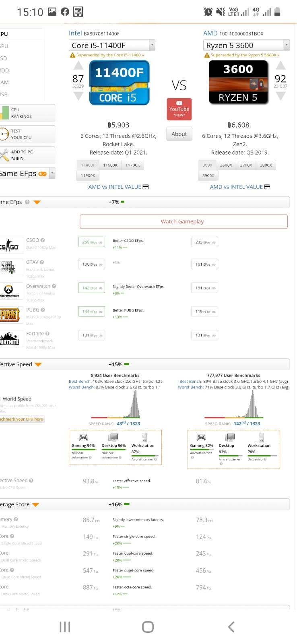Select the 3700X variant tab
This screenshot has width=297, height=644.
246,165
